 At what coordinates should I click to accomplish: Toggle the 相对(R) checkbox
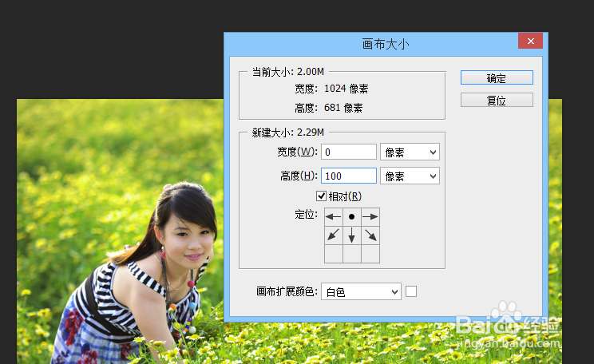pos(321,196)
